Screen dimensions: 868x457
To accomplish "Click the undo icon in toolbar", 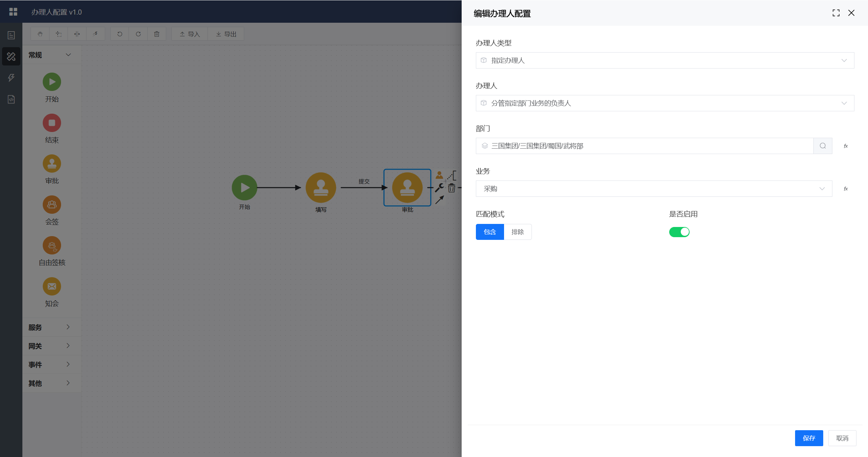I will click(120, 34).
